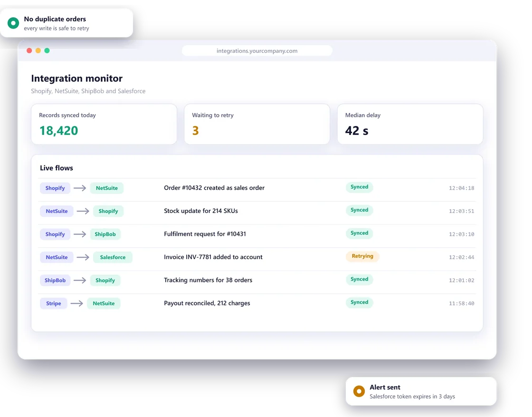The width and height of the screenshot is (532, 417).
Task: Open the Waiting to retry label
Action: click(x=213, y=115)
